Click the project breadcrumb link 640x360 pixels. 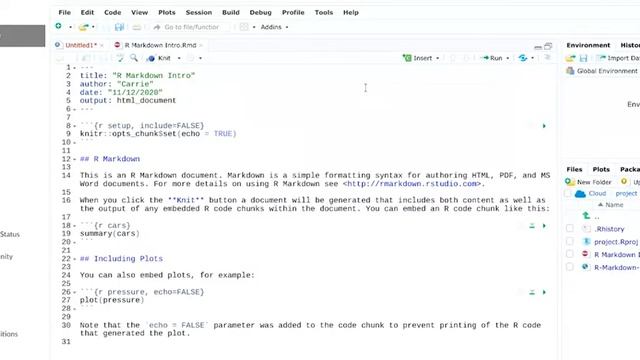point(626,193)
